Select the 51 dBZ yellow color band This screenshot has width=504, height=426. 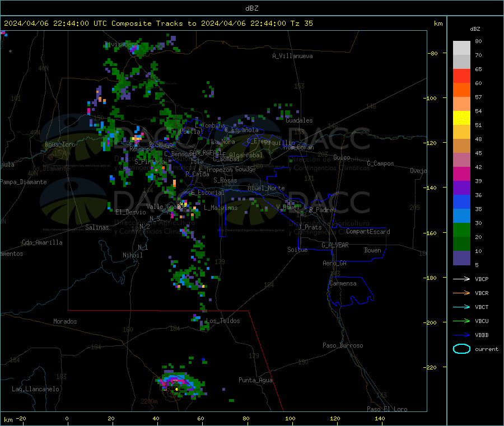pos(461,118)
